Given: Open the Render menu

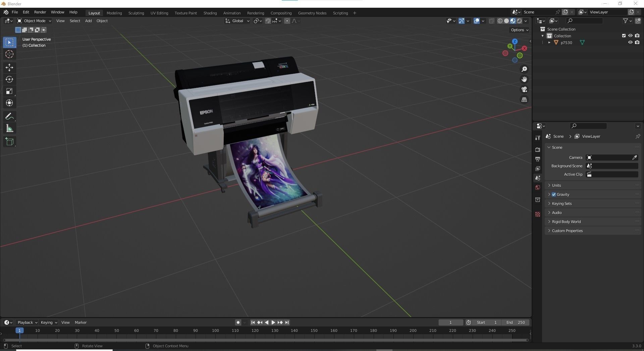Looking at the screenshot, I should 40,12.
